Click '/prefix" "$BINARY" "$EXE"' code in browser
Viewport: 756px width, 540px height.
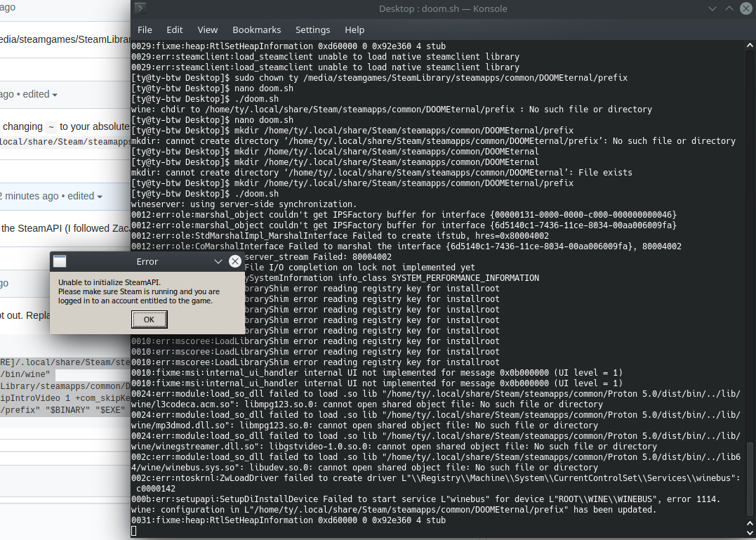pos(62,410)
